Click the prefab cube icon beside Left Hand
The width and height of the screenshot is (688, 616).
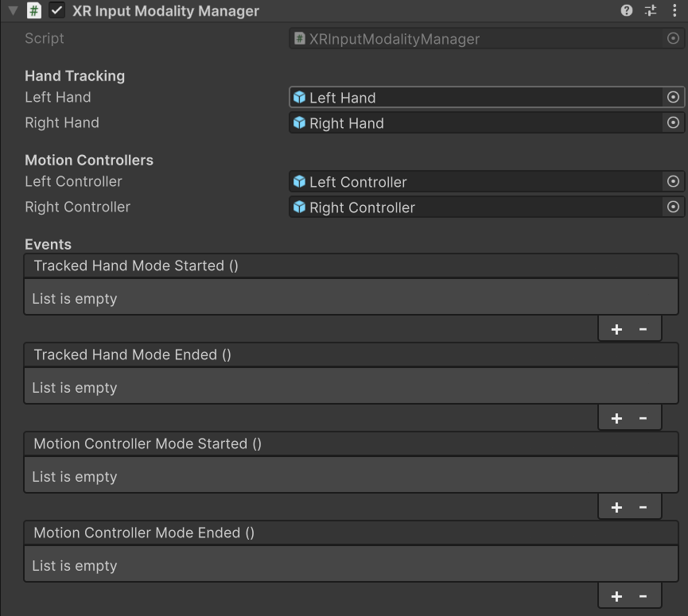click(300, 97)
